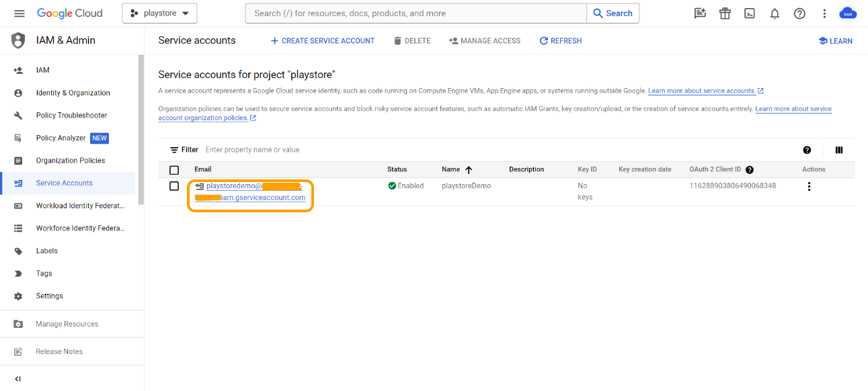Open the main hamburger navigation menu

coord(19,13)
